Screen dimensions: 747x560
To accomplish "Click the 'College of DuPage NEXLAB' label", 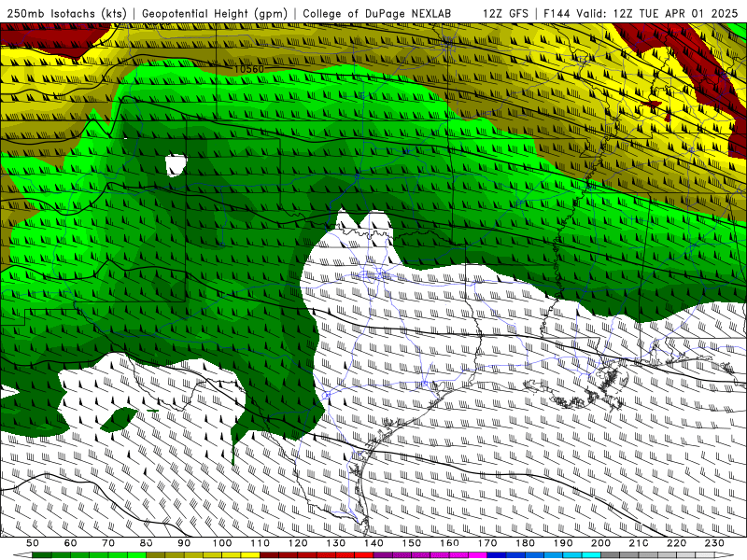I will (x=377, y=14).
